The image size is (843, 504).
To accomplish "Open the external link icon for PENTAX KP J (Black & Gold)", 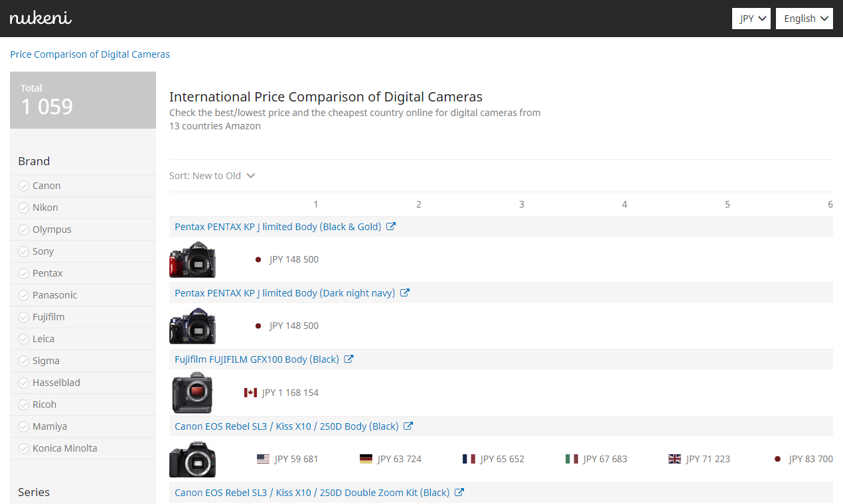I will pos(391,226).
